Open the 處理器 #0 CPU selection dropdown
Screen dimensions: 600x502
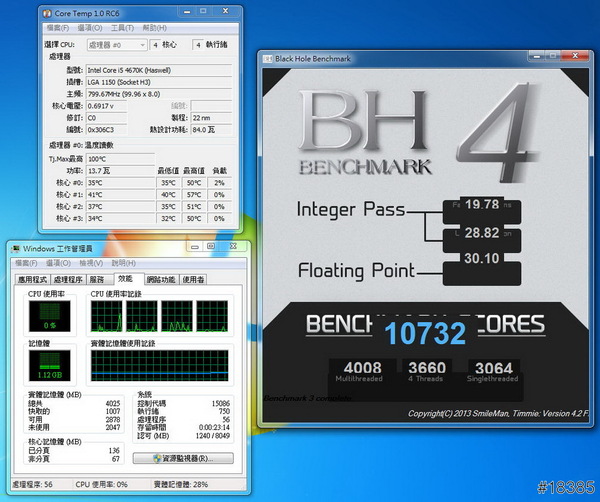pos(117,45)
